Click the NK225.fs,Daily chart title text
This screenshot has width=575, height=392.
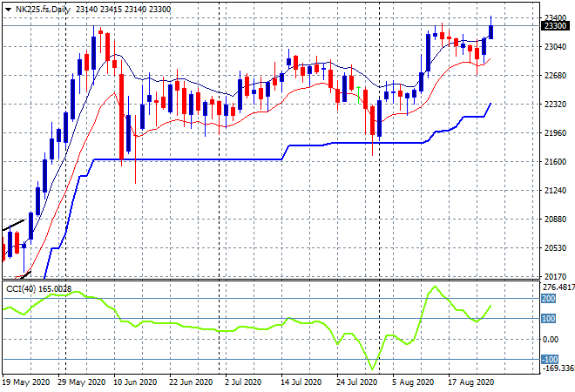(x=43, y=10)
